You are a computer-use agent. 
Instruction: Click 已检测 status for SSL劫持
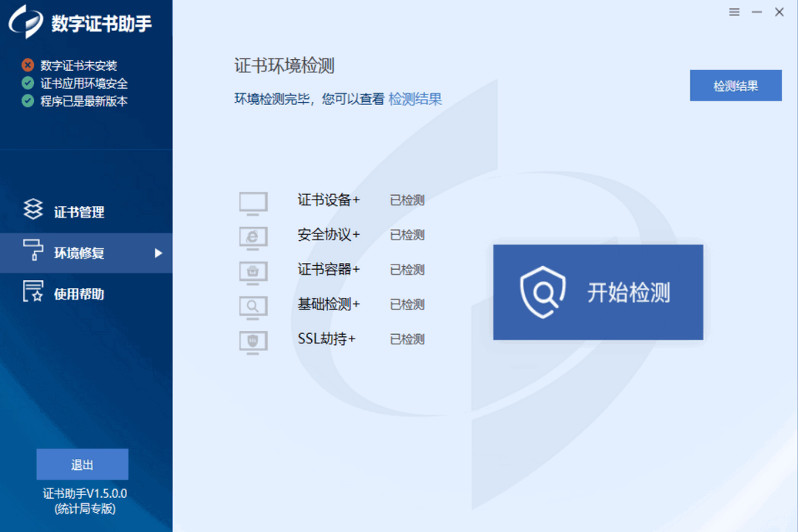407,339
